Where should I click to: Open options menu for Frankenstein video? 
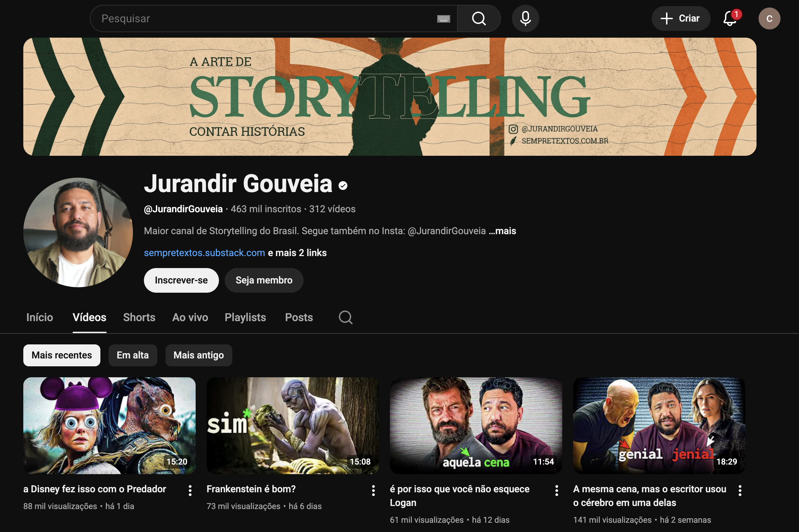click(x=373, y=490)
